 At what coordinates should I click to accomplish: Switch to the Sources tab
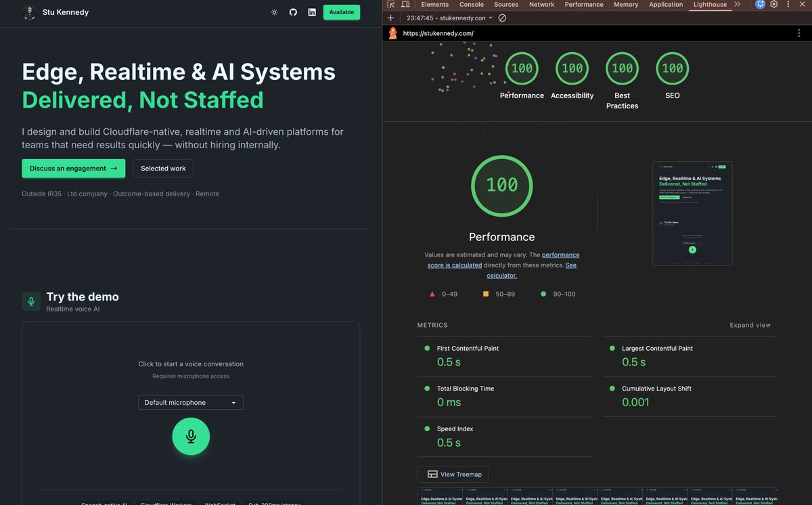(506, 4)
